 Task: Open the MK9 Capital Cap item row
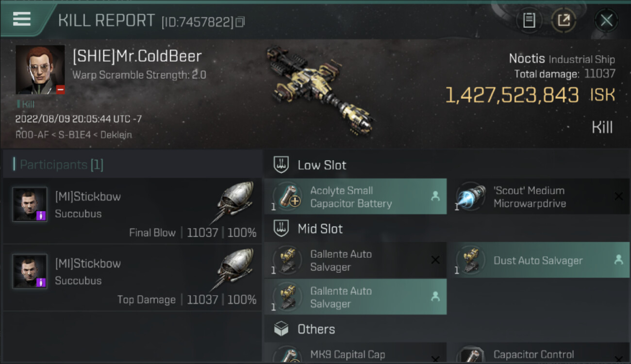tap(355, 352)
